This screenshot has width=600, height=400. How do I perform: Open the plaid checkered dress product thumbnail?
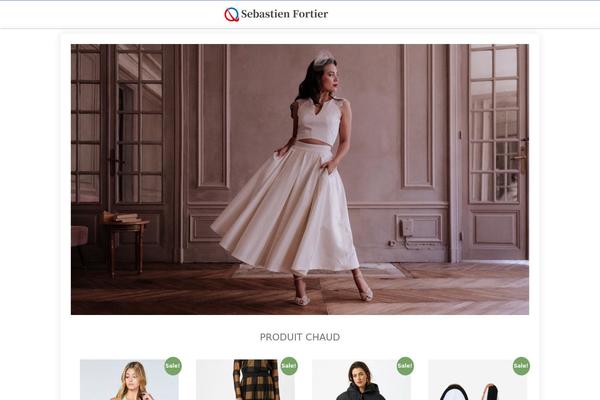245,379
